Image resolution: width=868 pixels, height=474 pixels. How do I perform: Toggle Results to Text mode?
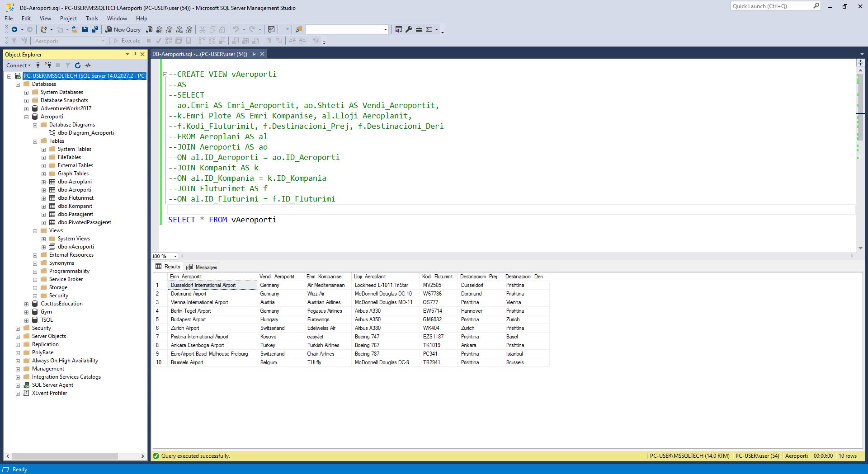tap(236, 41)
